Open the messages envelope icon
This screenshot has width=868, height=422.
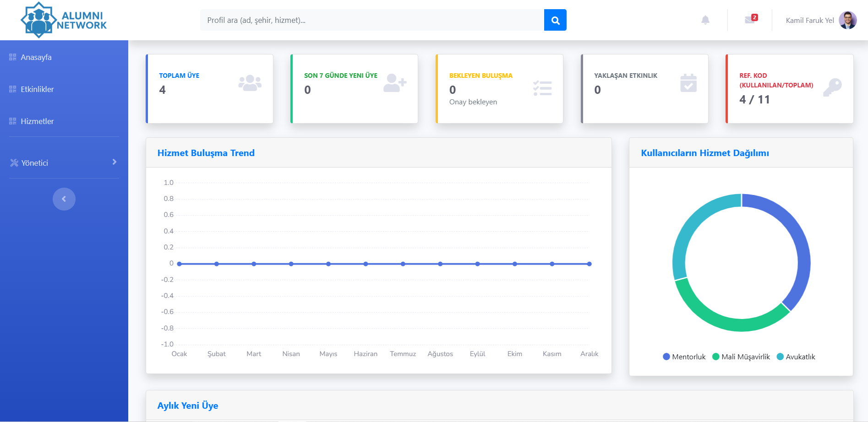tap(750, 20)
